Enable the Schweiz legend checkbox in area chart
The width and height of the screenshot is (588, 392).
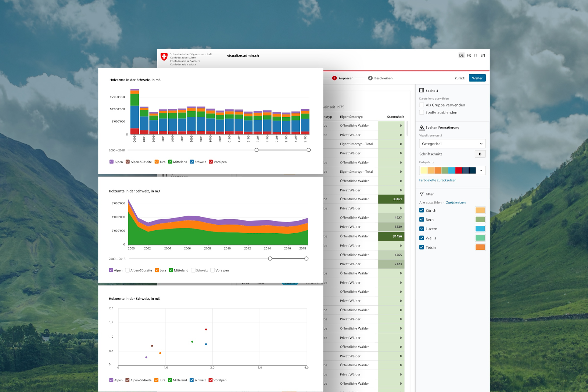tap(193, 270)
